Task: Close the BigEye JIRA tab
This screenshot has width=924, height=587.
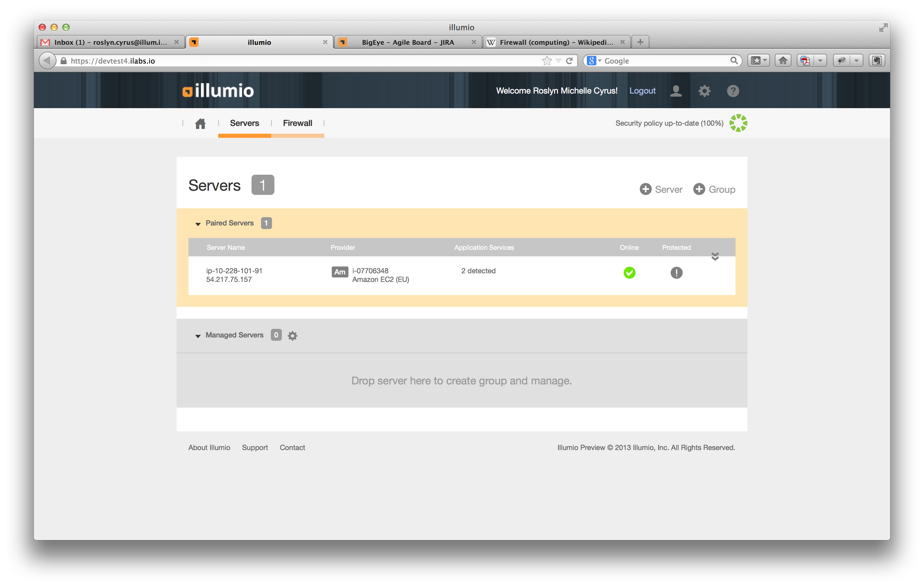Action: [474, 42]
